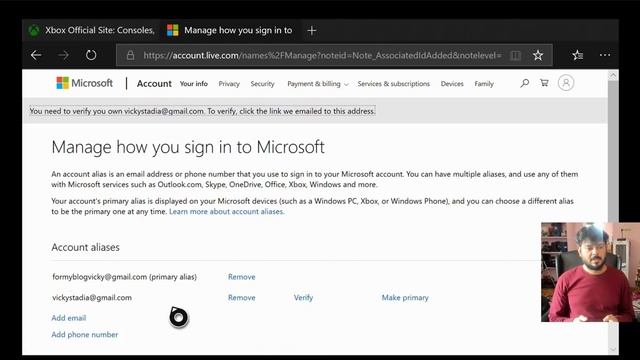Image resolution: width=640 pixels, height=360 pixels.
Task: Open the Family menu item
Action: (484, 84)
